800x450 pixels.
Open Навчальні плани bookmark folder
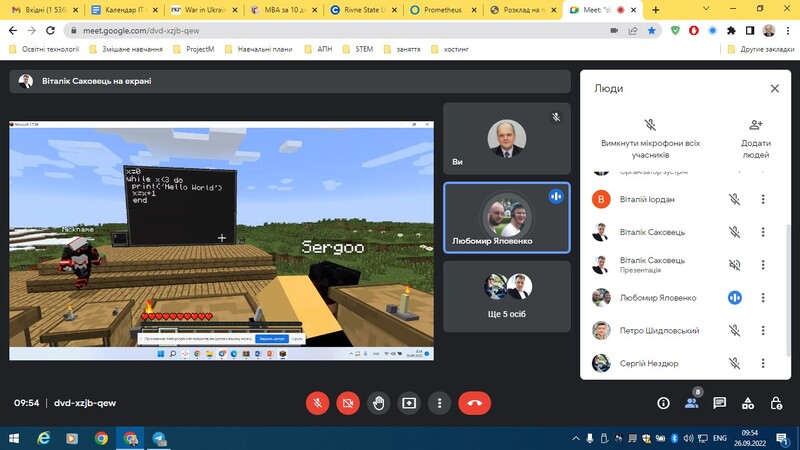(x=259, y=49)
